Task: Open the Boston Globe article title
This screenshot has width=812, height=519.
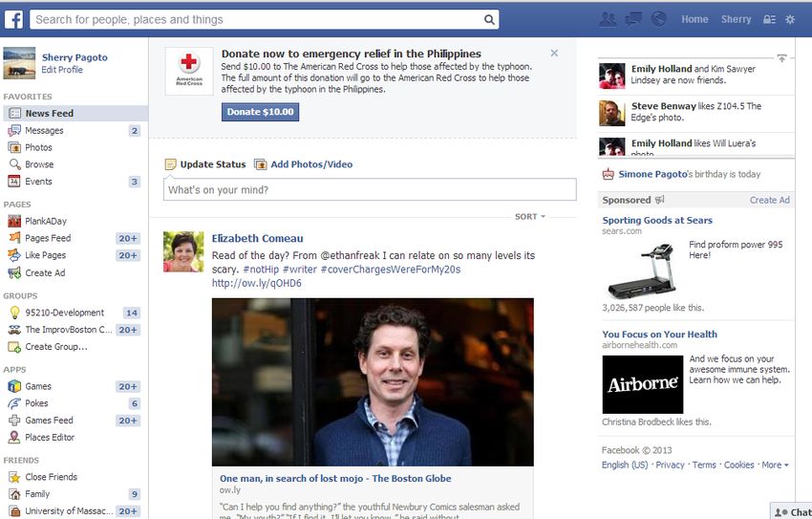Action: pos(335,479)
